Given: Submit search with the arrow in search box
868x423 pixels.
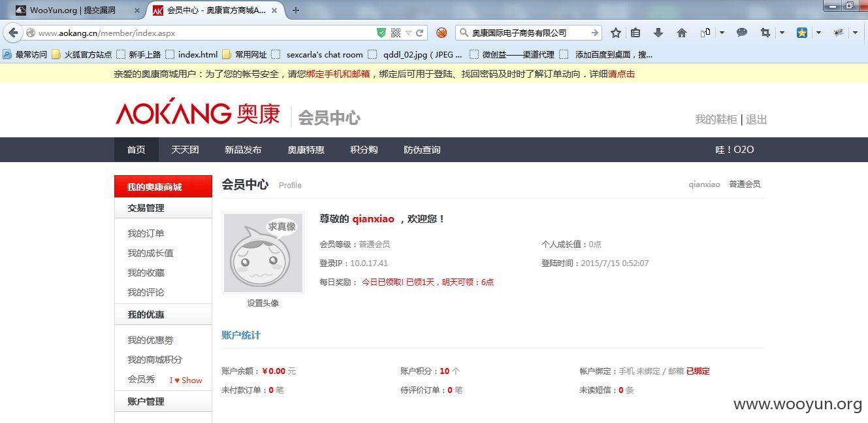Looking at the screenshot, I should [594, 33].
